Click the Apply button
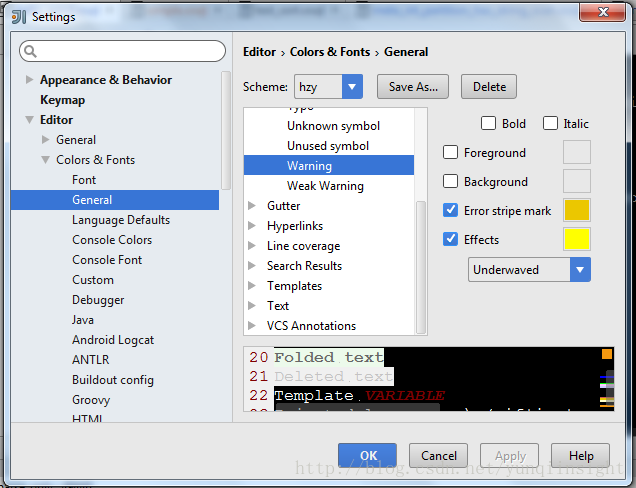 (x=509, y=456)
